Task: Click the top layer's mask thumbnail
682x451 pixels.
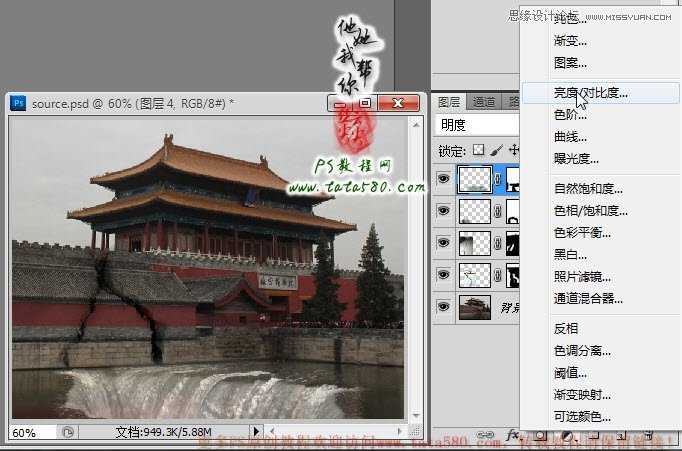Action: (x=513, y=179)
